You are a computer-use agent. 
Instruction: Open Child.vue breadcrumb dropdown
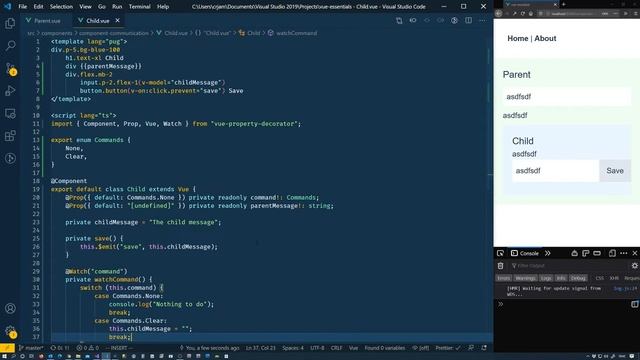172,33
